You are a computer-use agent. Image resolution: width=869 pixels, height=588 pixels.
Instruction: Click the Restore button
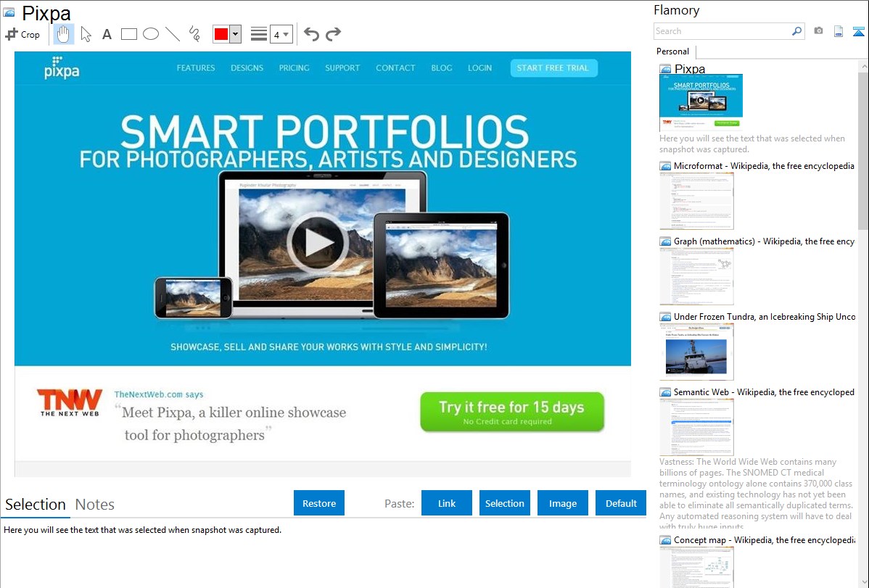[319, 502]
